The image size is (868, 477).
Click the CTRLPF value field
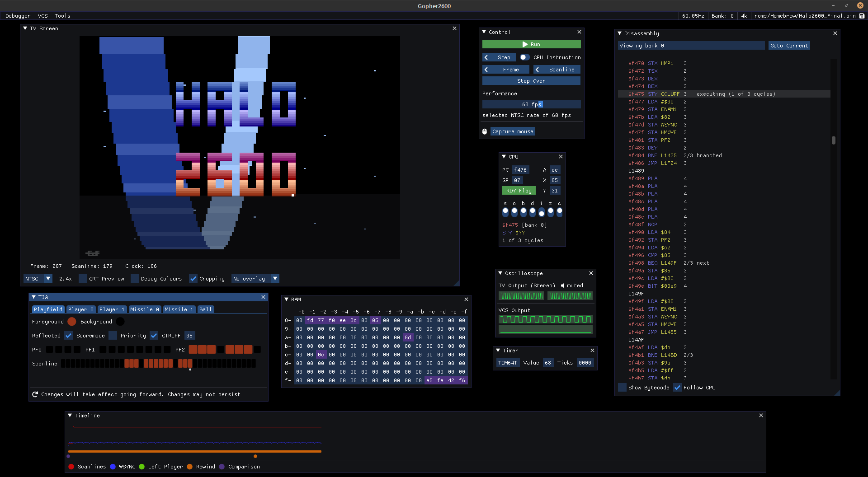click(x=189, y=336)
